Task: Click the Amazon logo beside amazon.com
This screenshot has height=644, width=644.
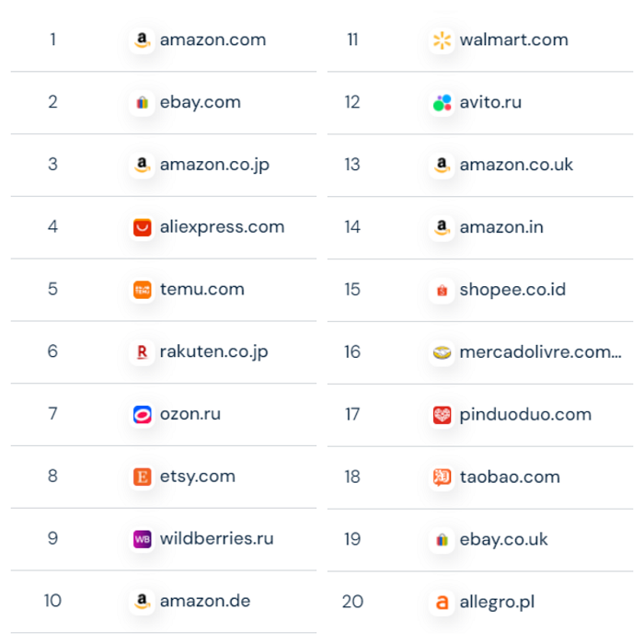Action: (142, 40)
